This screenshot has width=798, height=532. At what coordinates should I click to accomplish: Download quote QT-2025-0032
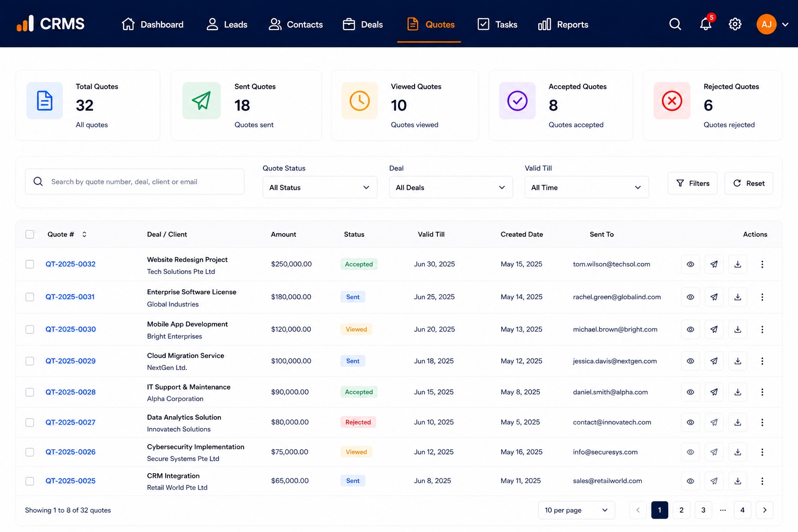pos(738,264)
